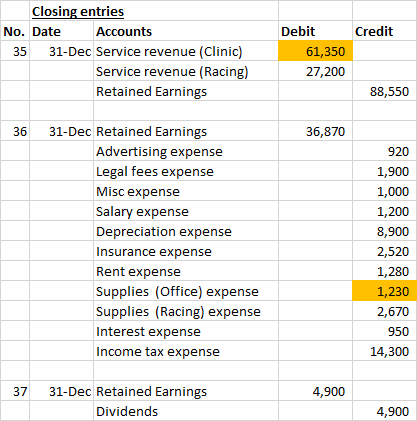Select credit amount 1,280 cell
The image size is (417, 421).
pos(384,271)
